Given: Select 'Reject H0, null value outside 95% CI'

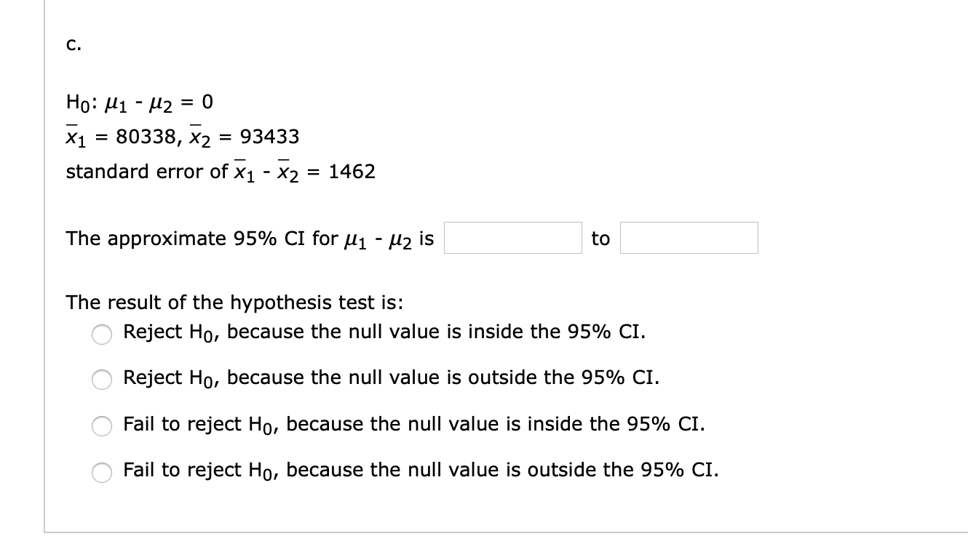Looking at the screenshot, I should pyautogui.click(x=102, y=379).
